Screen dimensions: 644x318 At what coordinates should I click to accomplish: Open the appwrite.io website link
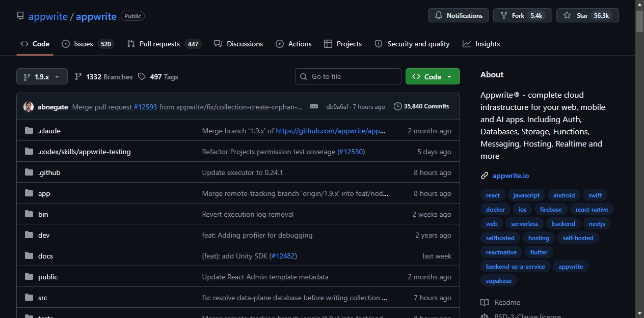pyautogui.click(x=511, y=176)
